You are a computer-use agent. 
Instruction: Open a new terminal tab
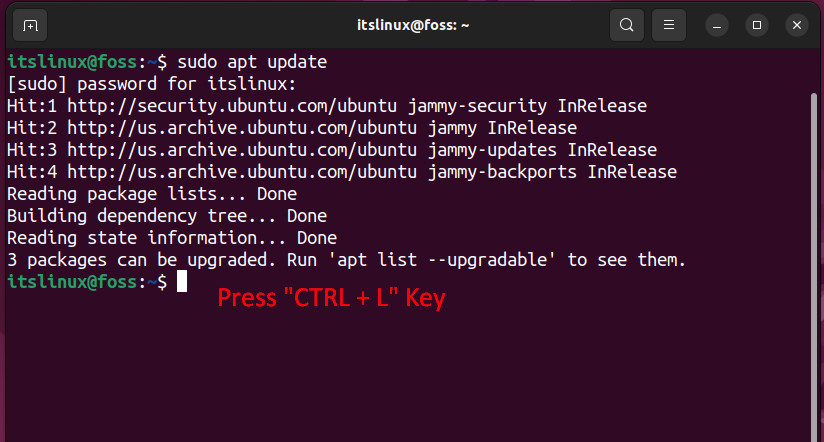pyautogui.click(x=30, y=25)
